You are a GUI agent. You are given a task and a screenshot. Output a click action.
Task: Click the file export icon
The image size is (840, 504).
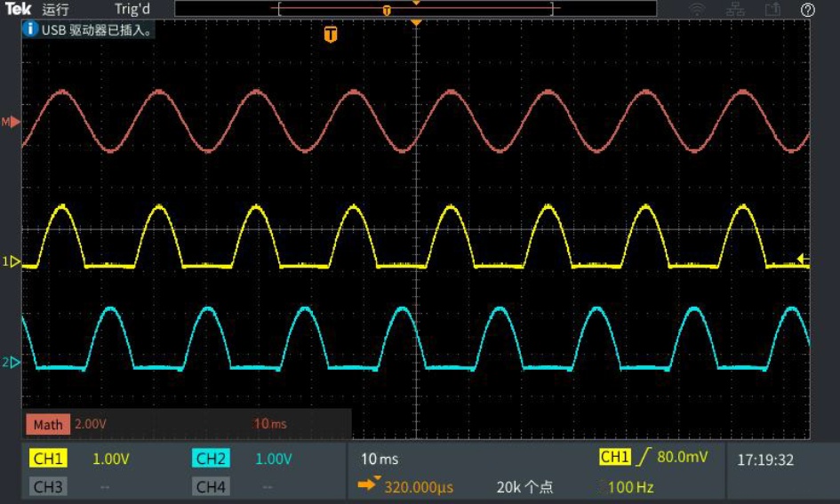[772, 10]
